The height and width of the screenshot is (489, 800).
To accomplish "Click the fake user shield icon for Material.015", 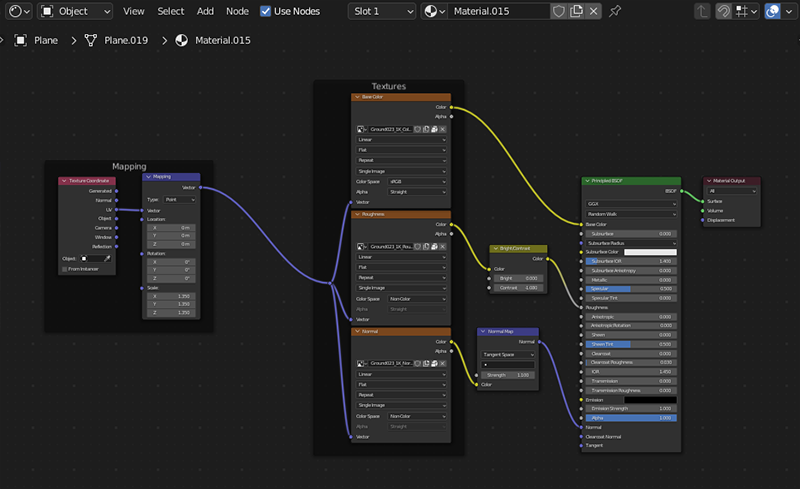I will (x=560, y=11).
